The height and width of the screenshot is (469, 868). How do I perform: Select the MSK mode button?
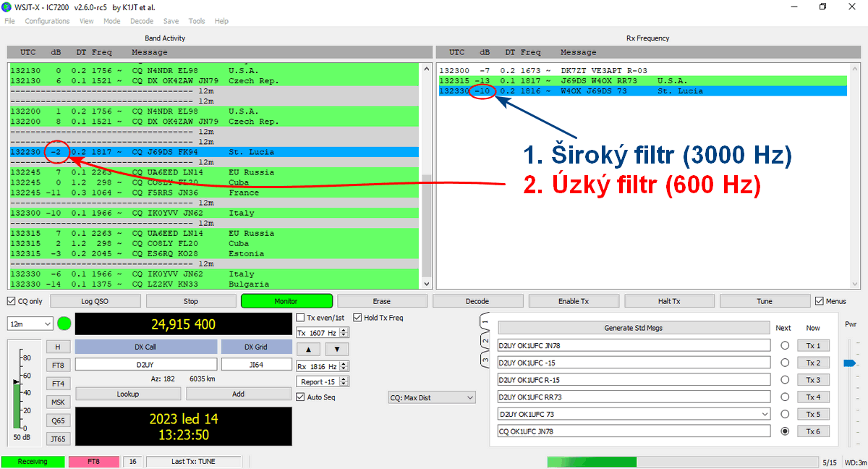(x=57, y=402)
